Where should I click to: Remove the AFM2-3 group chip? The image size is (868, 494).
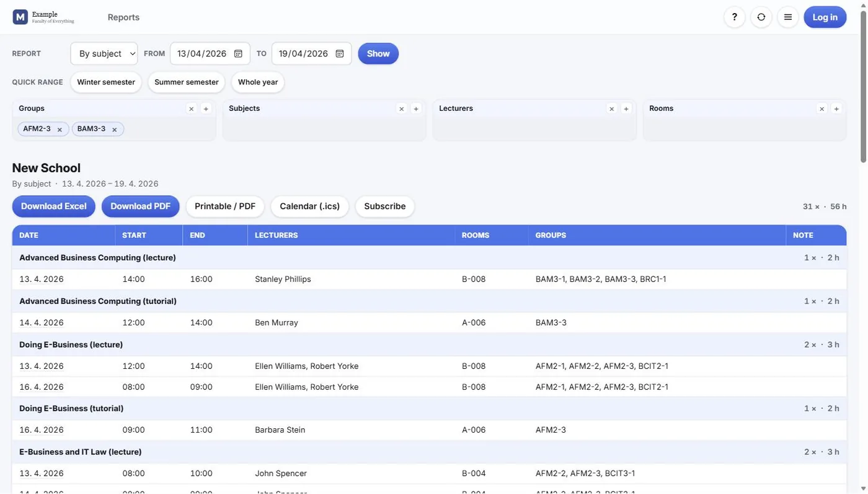tap(60, 130)
